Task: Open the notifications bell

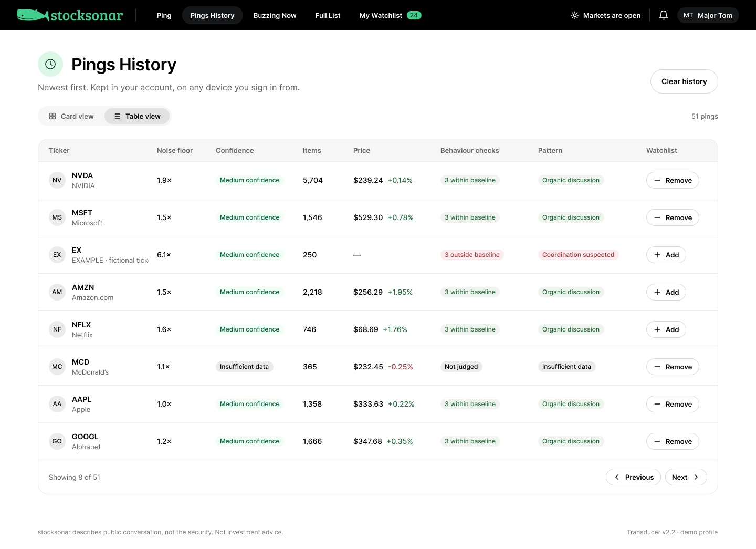Action: (x=664, y=15)
